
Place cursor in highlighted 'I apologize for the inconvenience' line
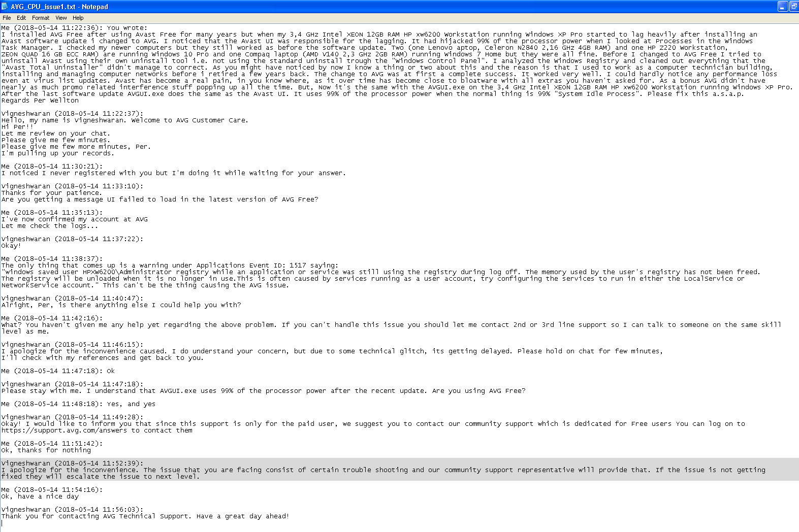(x=383, y=470)
